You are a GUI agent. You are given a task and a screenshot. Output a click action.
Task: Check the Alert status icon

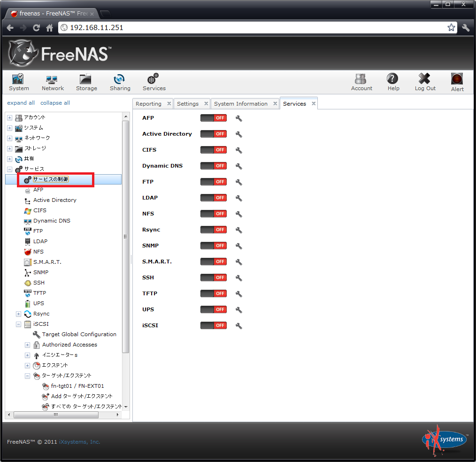[x=457, y=82]
